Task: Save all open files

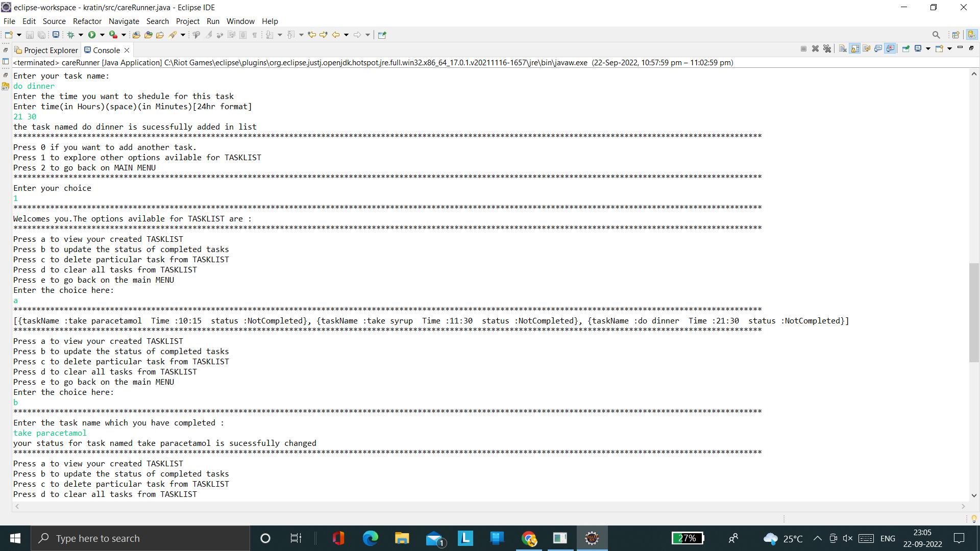Action: (x=41, y=35)
